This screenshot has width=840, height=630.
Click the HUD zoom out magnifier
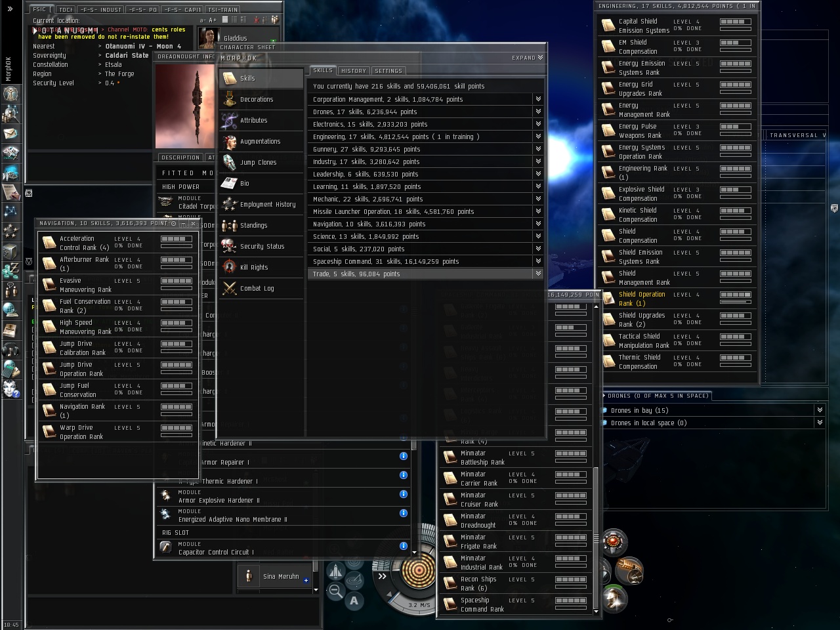pos(335,591)
